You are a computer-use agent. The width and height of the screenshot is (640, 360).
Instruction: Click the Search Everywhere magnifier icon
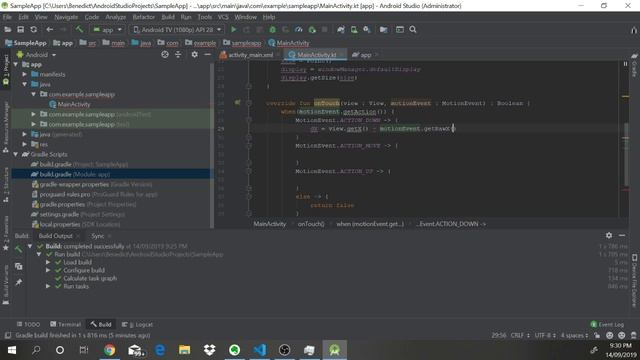(413, 29)
